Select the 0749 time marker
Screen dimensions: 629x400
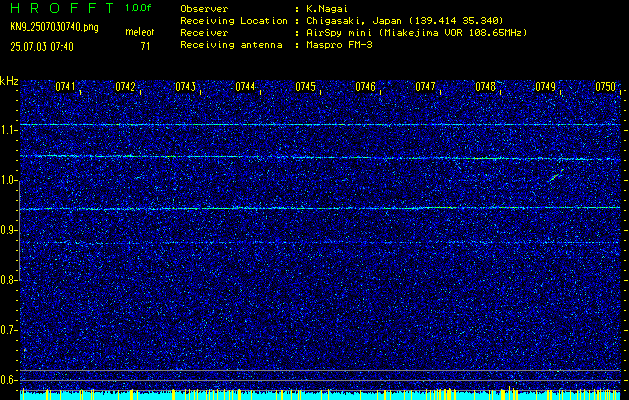pyautogui.click(x=546, y=87)
